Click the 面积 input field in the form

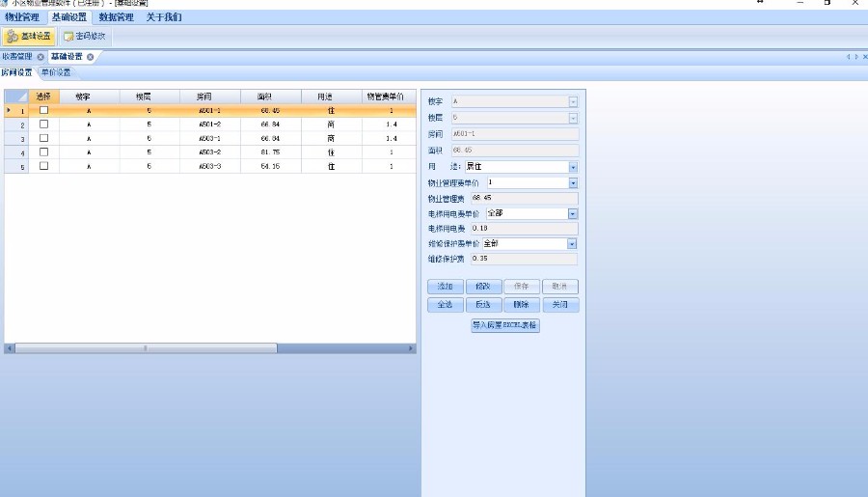coord(515,151)
